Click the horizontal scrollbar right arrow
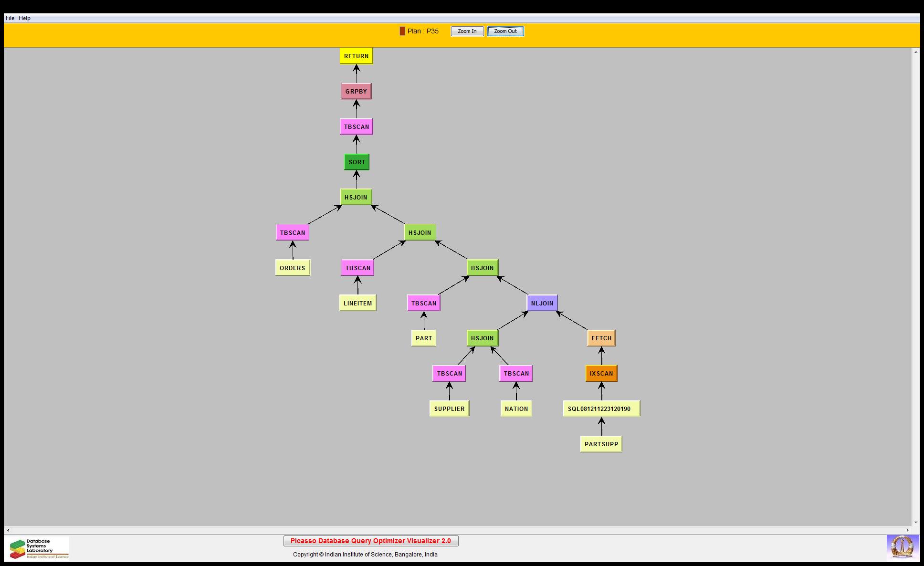The width and height of the screenshot is (924, 566). tap(908, 530)
